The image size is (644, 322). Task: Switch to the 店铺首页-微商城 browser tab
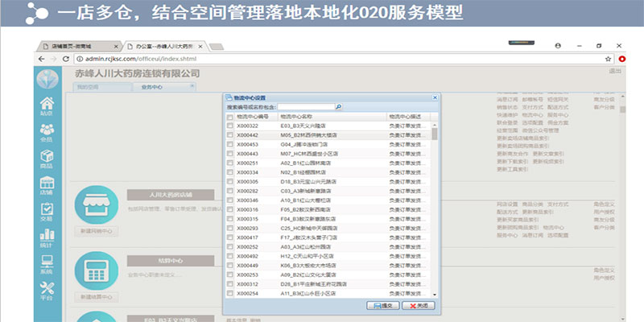[x=78, y=47]
